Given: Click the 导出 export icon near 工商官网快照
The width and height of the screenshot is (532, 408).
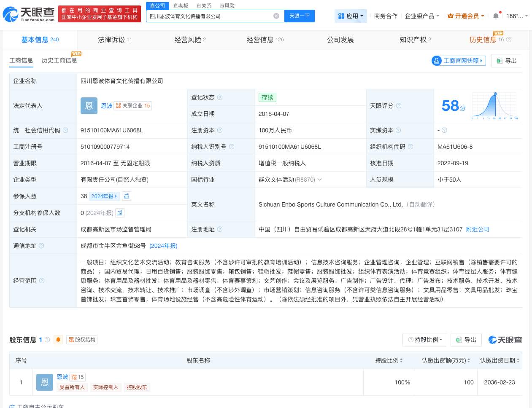Looking at the screenshot, I should pyautogui.click(x=499, y=61).
